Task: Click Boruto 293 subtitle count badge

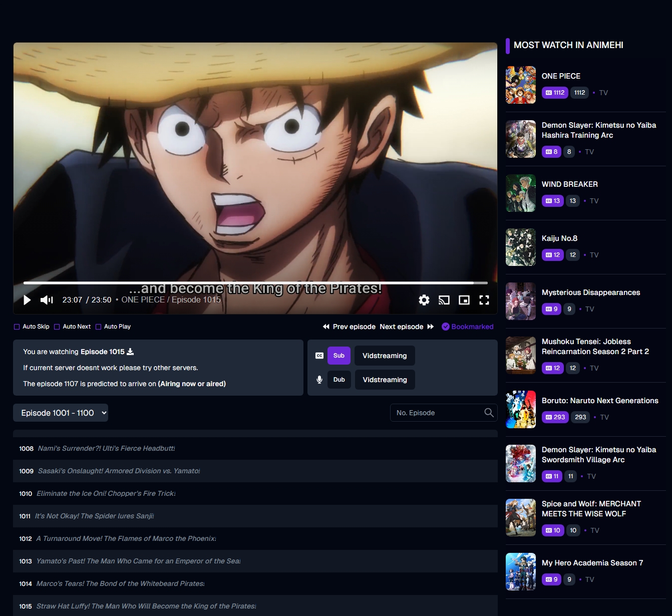Action: [555, 417]
